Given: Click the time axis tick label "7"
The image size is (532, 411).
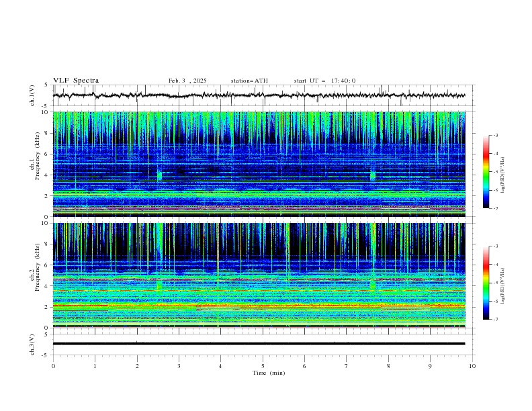Looking at the screenshot, I should 346,366.
